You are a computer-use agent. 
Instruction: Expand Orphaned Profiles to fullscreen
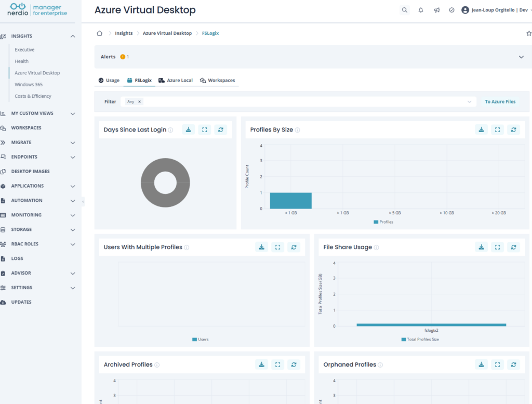(497, 364)
